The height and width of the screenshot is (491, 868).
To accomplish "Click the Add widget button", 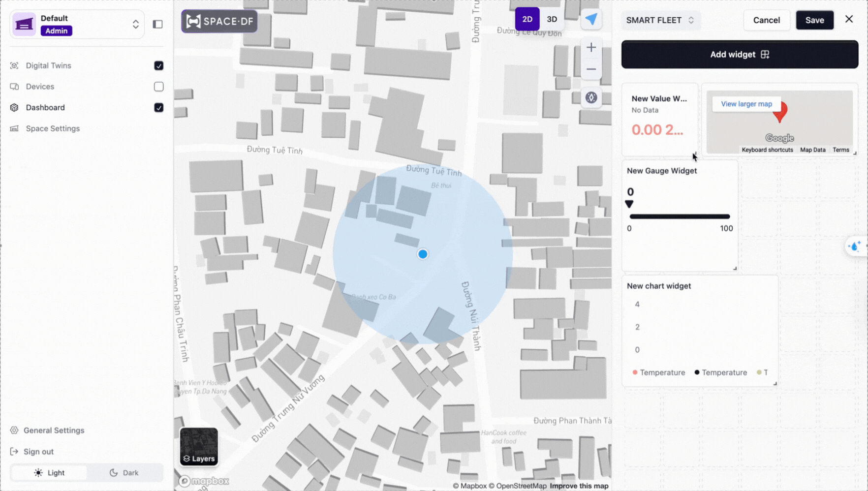I will tap(739, 55).
